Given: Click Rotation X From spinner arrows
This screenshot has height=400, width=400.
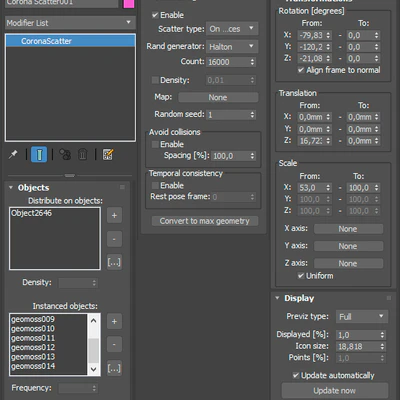Looking at the screenshot, I should [x=328, y=35].
